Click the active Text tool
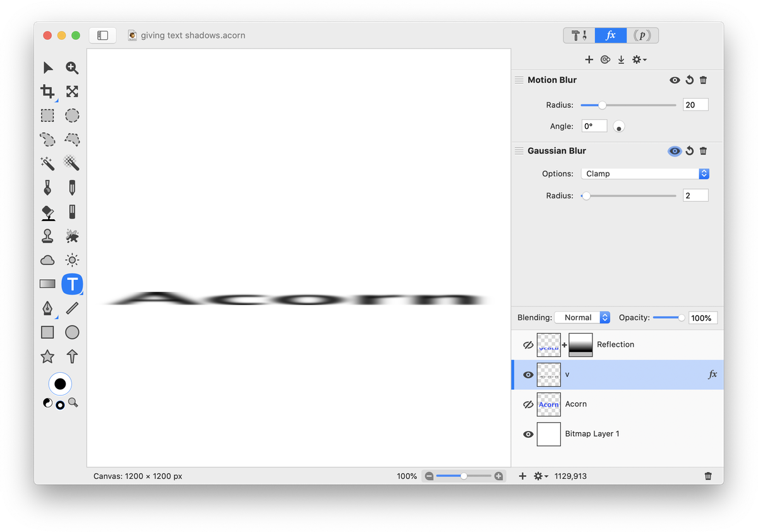The height and width of the screenshot is (532, 758). coord(72,284)
